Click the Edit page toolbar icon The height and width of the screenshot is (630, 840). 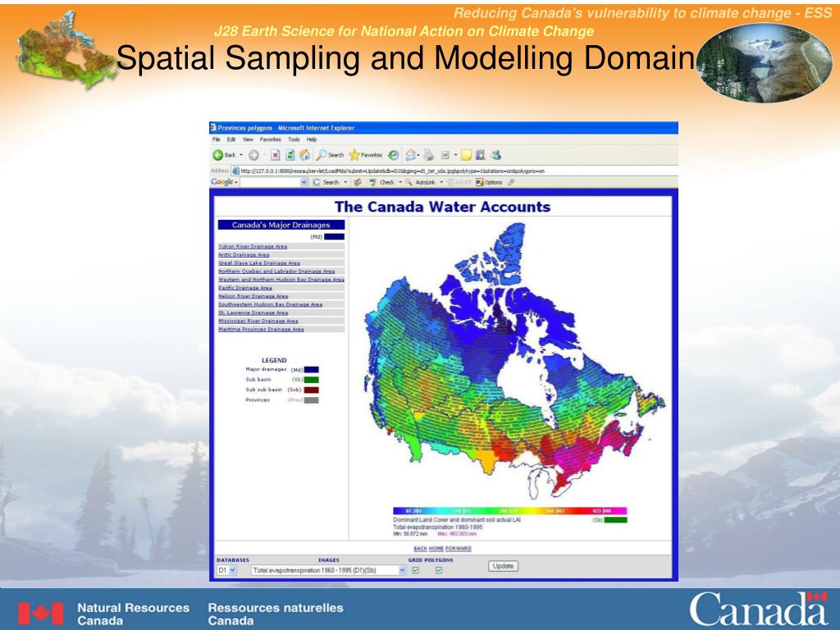445,155
